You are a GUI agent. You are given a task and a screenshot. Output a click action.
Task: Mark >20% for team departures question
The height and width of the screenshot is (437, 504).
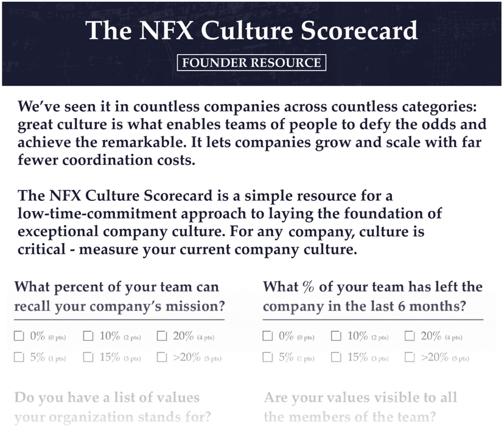coord(410,357)
